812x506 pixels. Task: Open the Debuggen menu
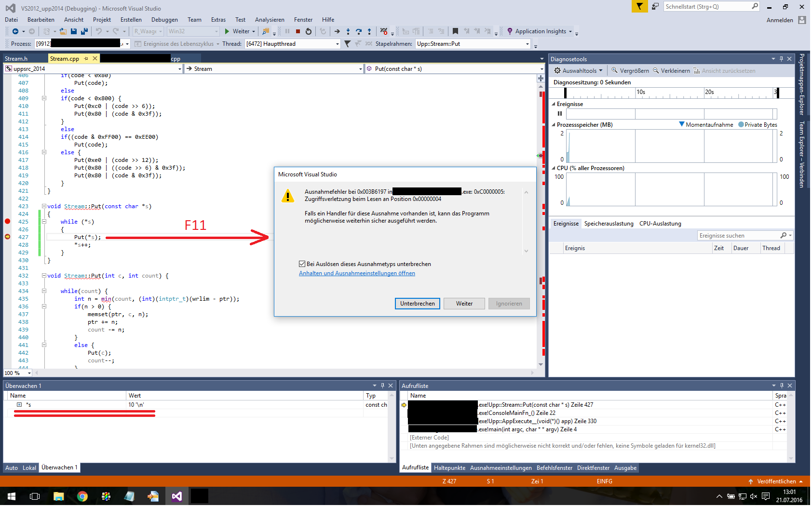[x=164, y=20]
